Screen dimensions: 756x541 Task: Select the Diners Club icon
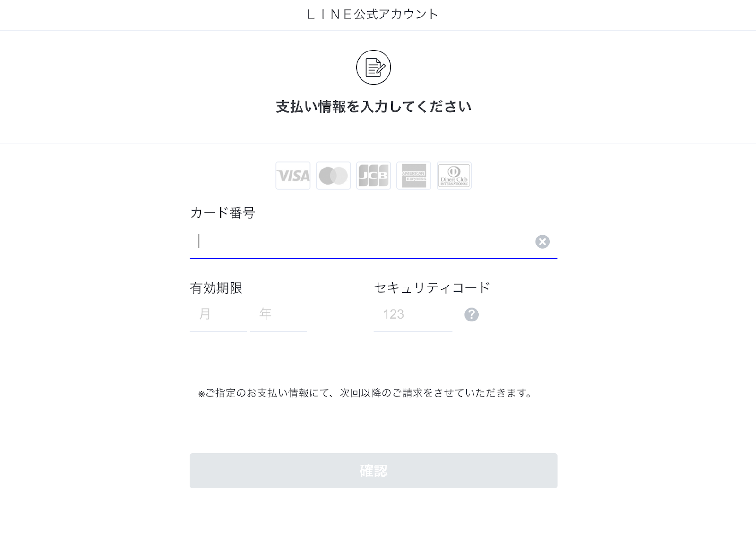(454, 176)
